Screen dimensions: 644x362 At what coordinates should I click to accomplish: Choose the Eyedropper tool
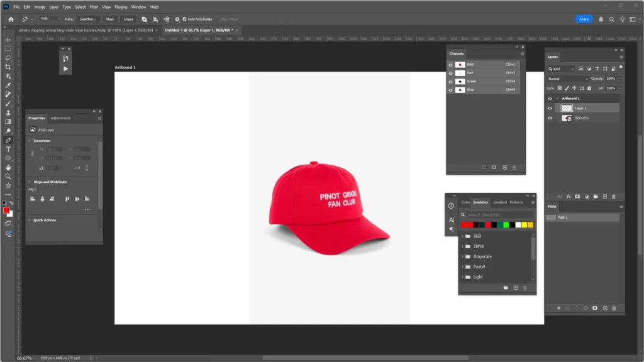click(x=8, y=85)
